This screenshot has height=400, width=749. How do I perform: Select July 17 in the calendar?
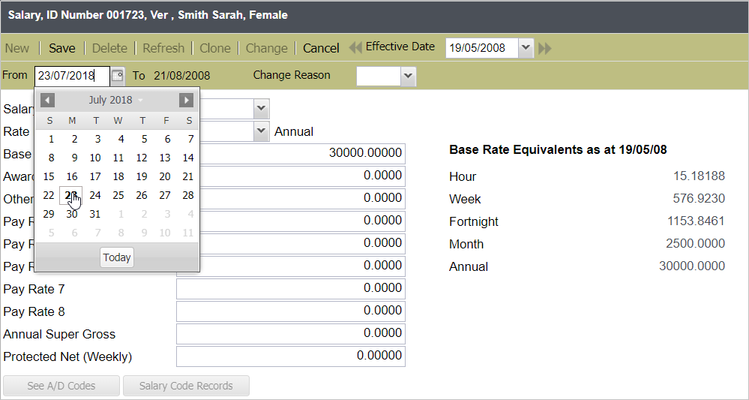point(95,177)
